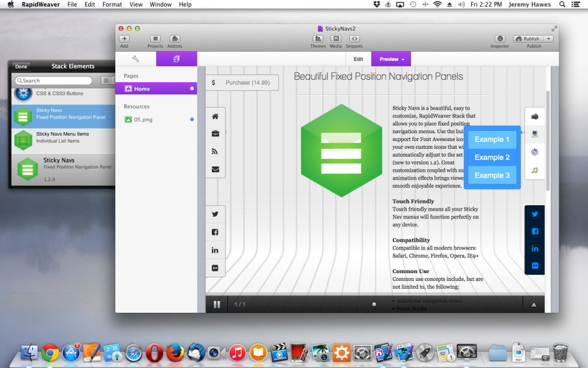Click the RSS feed icon in left nav panel
This screenshot has width=588, height=368.
(x=215, y=151)
